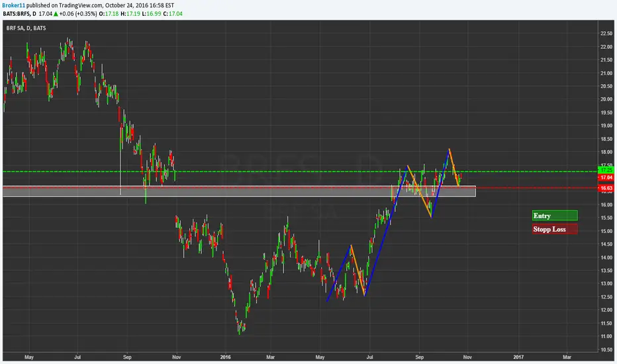Click the 2017 label on the time axis
The width and height of the screenshot is (617, 364).
click(518, 357)
